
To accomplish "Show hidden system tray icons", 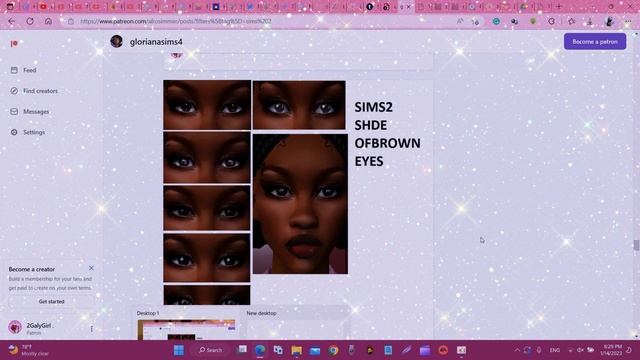I will [x=517, y=350].
